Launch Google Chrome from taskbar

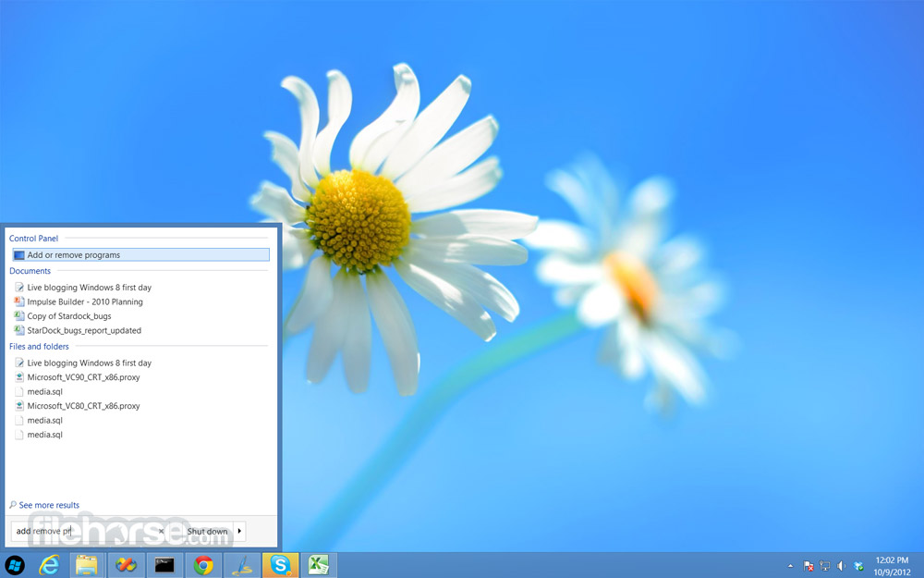(203, 565)
